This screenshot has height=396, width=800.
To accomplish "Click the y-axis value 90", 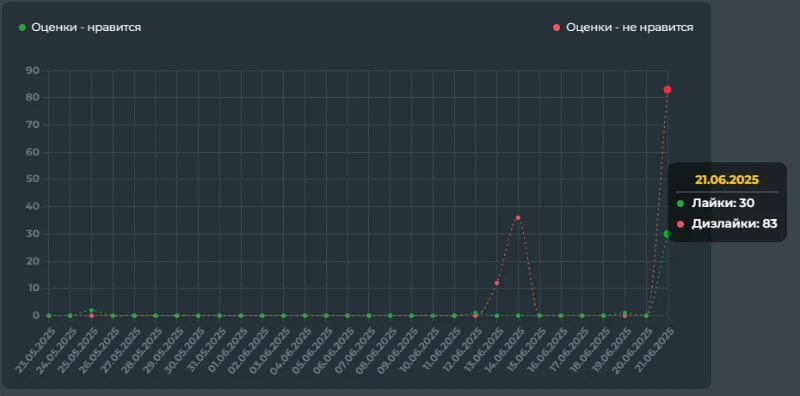I will [x=33, y=70].
